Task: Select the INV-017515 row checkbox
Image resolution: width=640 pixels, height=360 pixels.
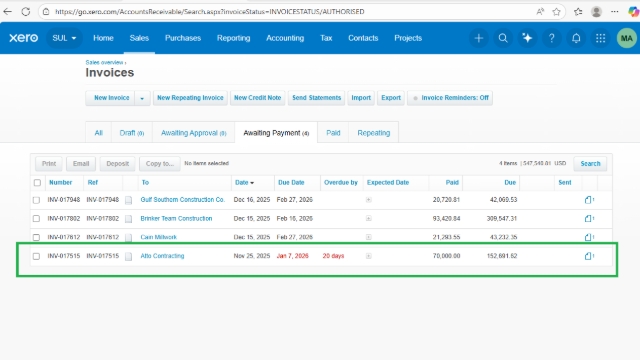Action: 36,256
